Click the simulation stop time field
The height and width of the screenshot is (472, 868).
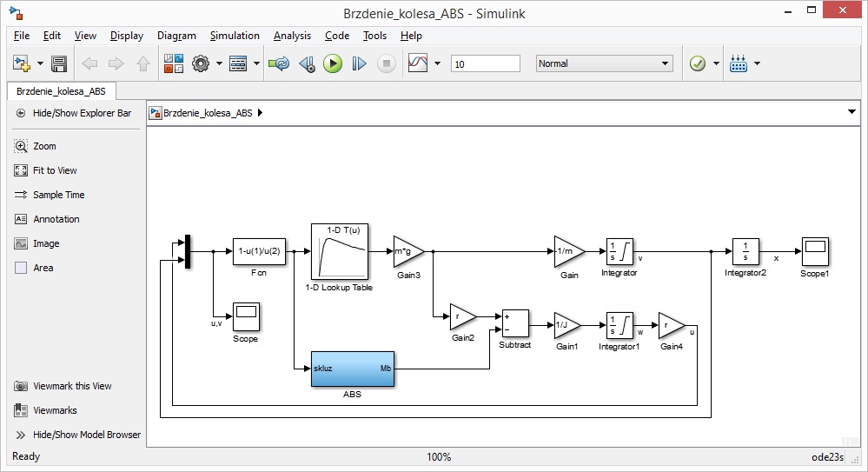(486, 63)
